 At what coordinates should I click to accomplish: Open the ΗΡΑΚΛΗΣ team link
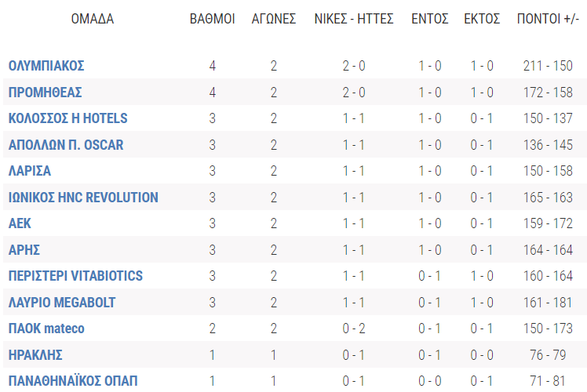point(35,355)
